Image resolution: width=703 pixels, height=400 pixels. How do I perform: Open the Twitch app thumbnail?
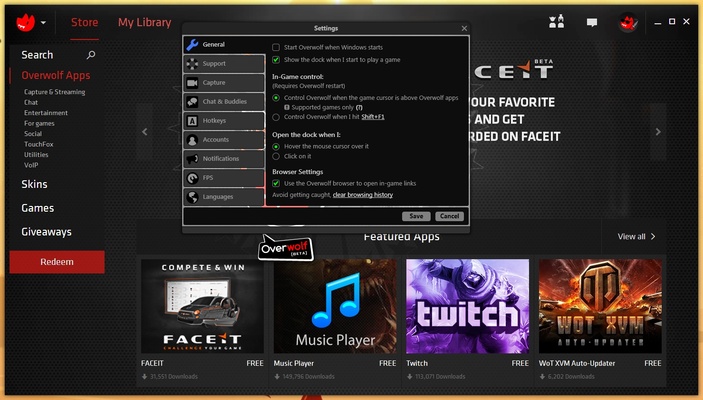[468, 306]
